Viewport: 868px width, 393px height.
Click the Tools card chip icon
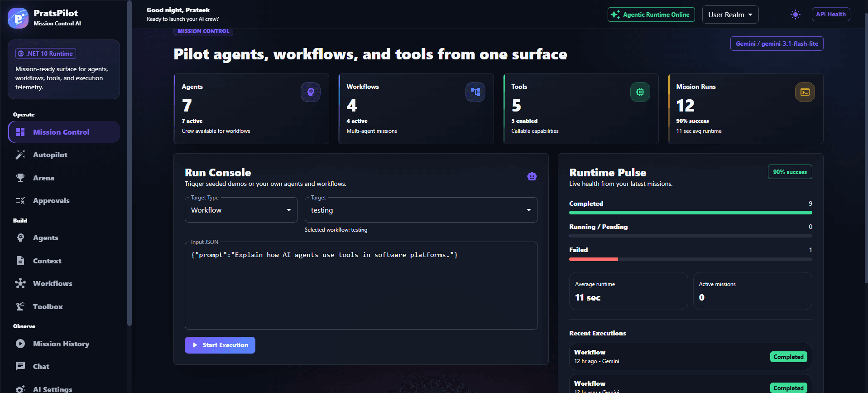(640, 92)
